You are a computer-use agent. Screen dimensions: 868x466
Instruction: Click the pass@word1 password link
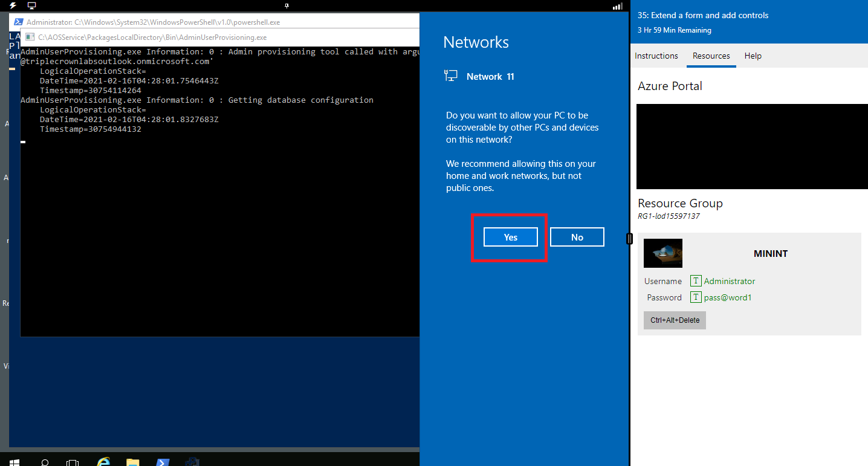pyautogui.click(x=728, y=297)
